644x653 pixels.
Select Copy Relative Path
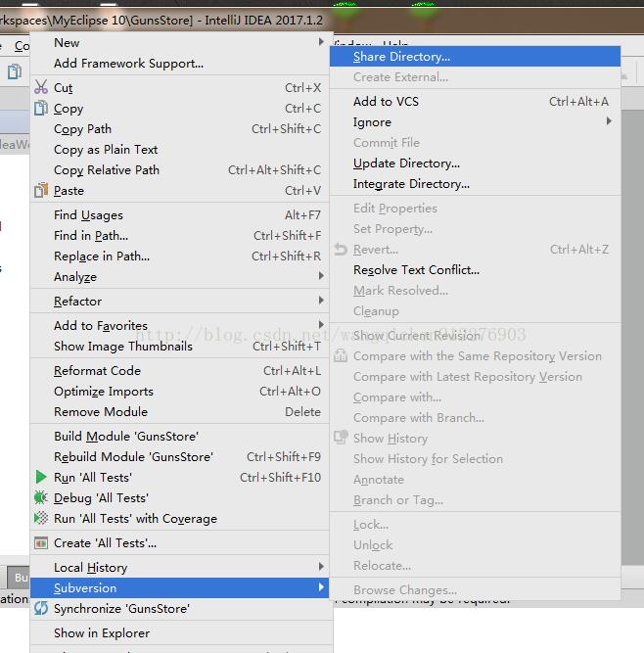point(179,170)
